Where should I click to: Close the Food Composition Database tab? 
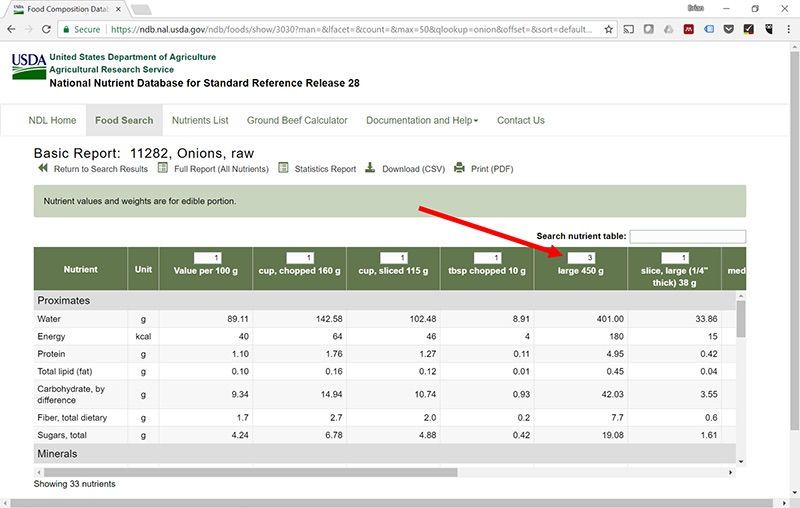(x=118, y=9)
